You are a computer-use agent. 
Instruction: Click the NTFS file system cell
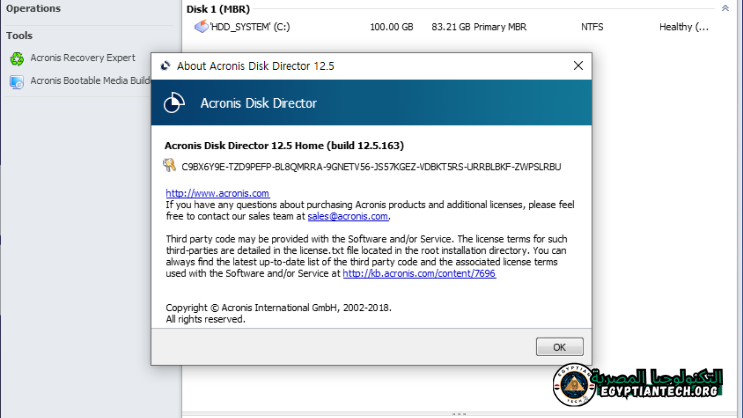[592, 27]
